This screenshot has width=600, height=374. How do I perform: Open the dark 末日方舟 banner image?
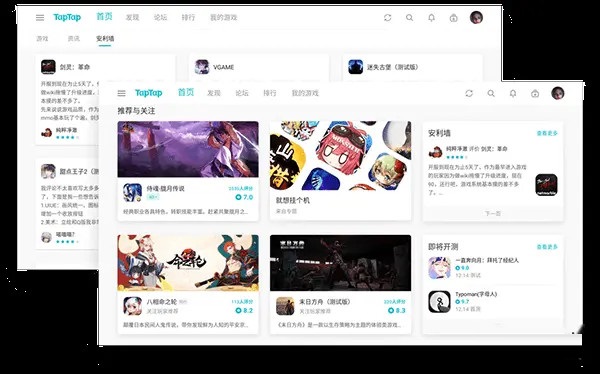[341, 263]
